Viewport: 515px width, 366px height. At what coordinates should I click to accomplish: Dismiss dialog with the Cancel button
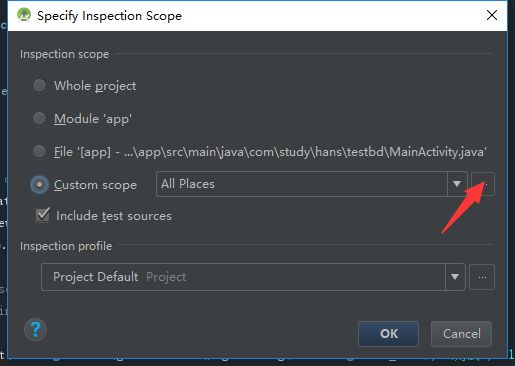[x=461, y=334]
